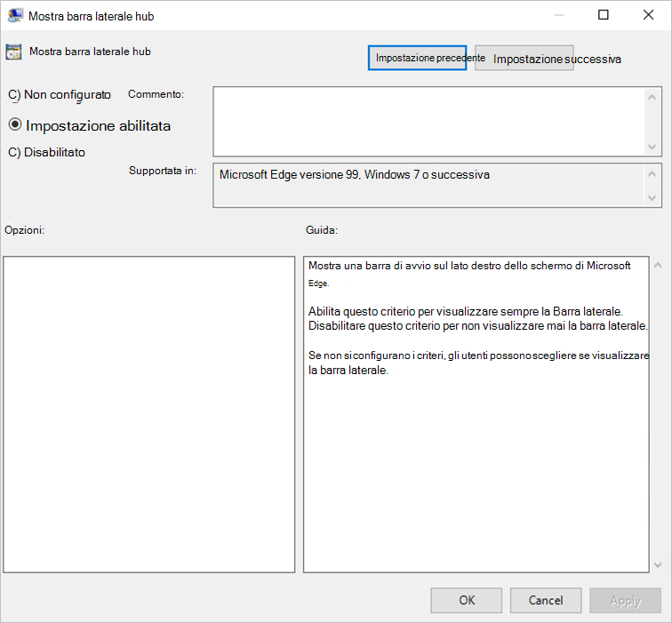The height and width of the screenshot is (623, 672).
Task: Maximize the Mostra barra laterale hub window
Action: click(x=603, y=15)
